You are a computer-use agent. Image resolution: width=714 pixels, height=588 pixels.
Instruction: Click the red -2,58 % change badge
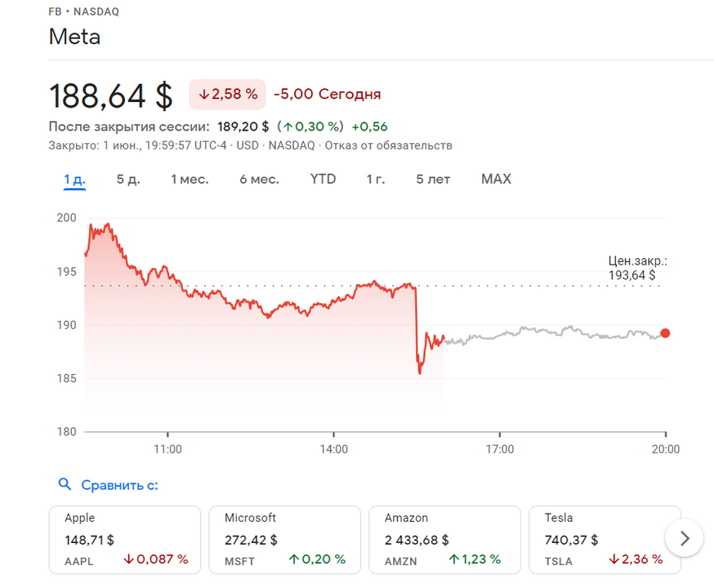[227, 95]
